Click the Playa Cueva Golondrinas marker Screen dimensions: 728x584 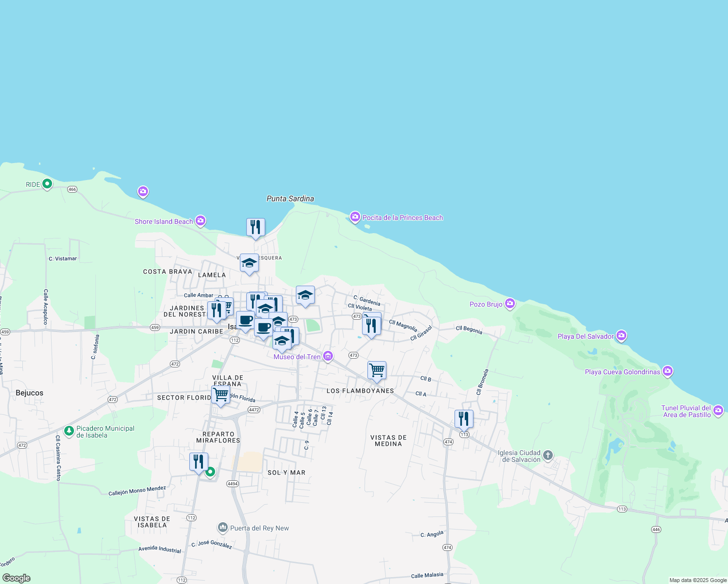[x=667, y=371]
